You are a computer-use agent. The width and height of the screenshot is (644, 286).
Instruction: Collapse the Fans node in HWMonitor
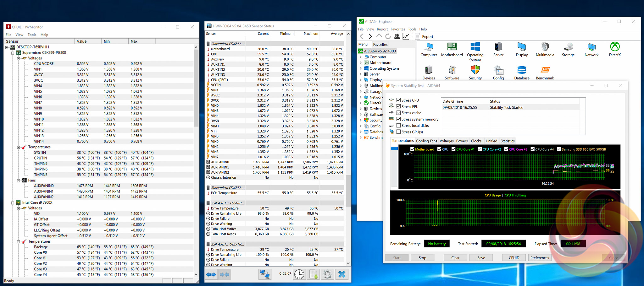click(19, 181)
